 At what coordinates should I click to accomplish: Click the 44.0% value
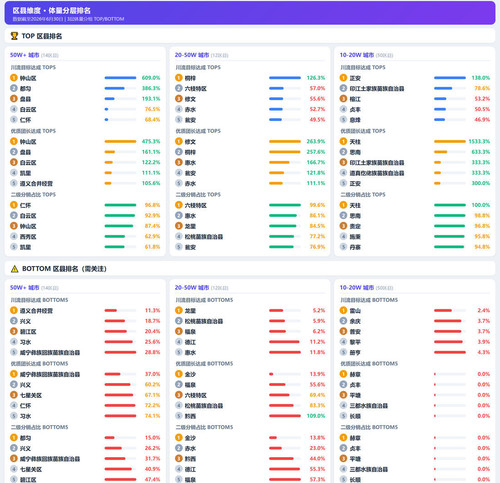point(317,459)
